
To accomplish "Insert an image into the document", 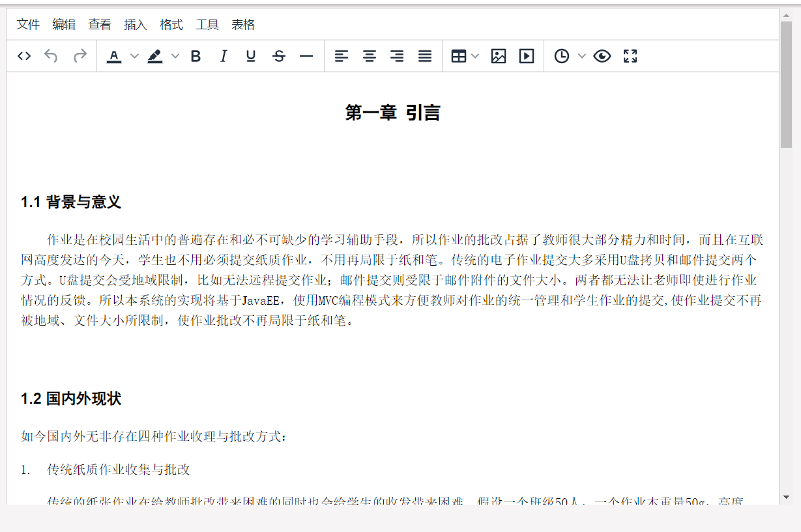I will (x=498, y=56).
